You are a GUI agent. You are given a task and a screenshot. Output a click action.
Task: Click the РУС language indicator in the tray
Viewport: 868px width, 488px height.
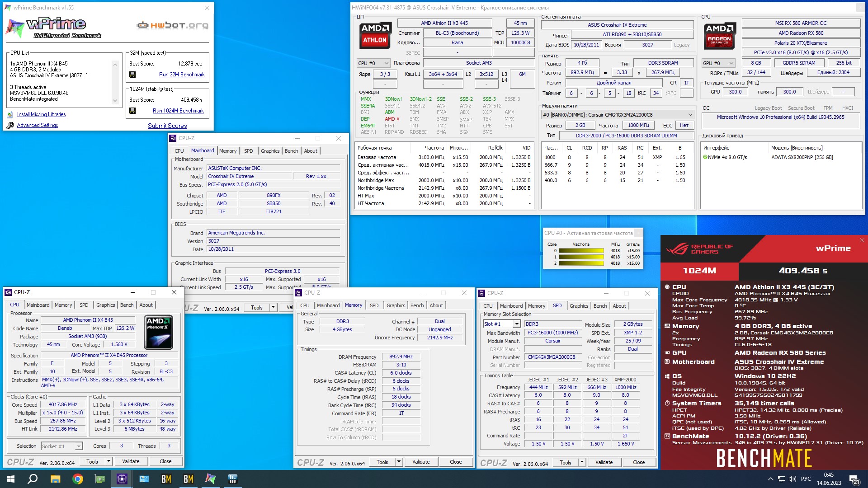point(806,479)
